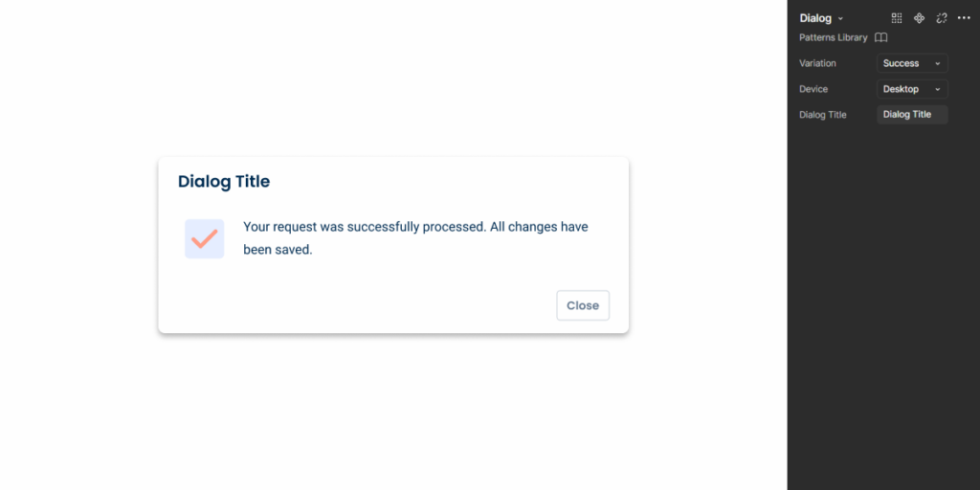
Task: Select the light blue icon background square
Action: 205,238
